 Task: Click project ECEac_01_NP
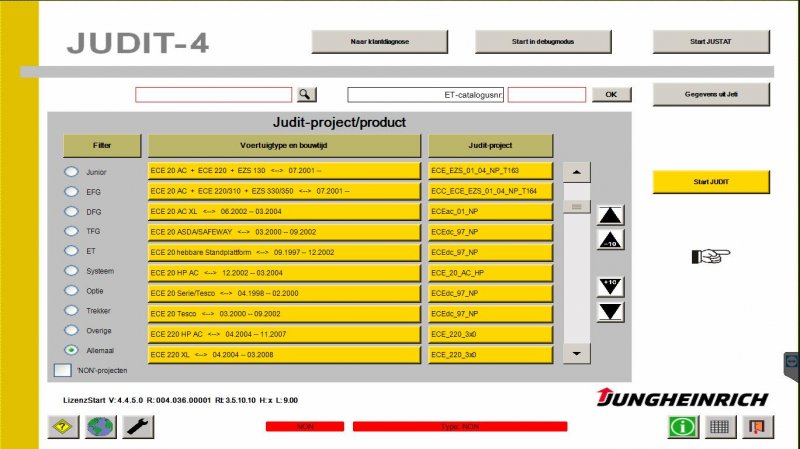(x=490, y=211)
